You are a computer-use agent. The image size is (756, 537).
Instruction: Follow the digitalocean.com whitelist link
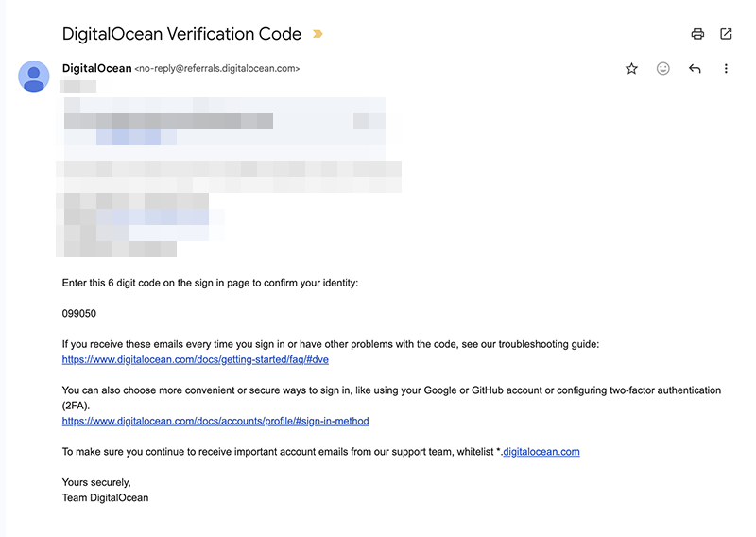[x=541, y=452]
